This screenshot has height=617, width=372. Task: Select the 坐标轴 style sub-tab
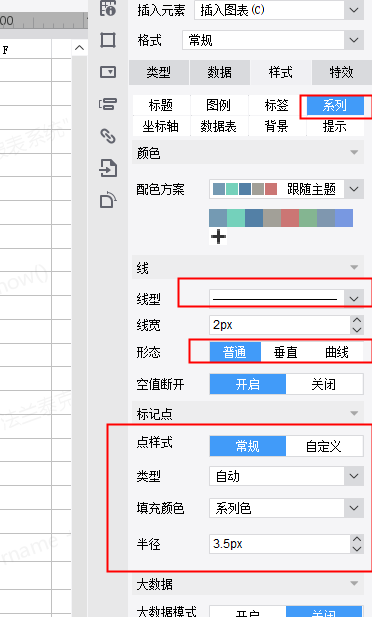(x=161, y=126)
